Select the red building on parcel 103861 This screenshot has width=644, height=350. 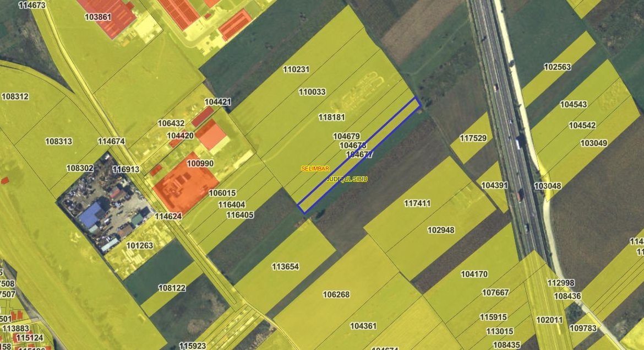(x=107, y=14)
